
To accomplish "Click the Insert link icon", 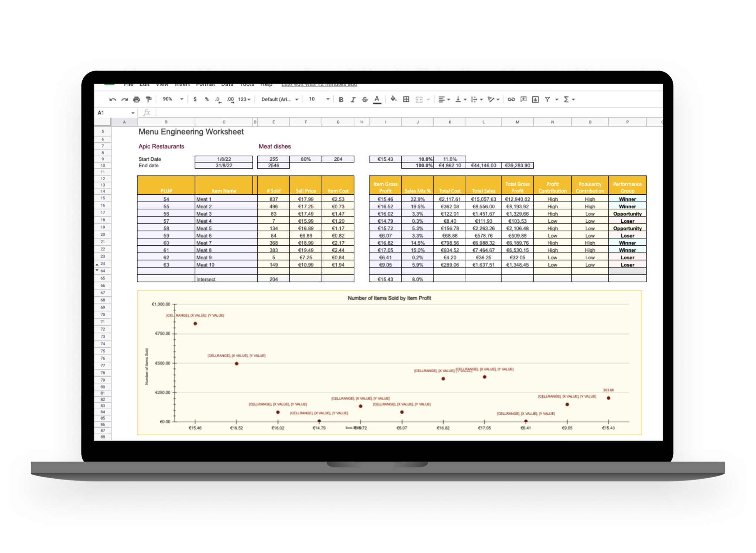I will (x=511, y=99).
